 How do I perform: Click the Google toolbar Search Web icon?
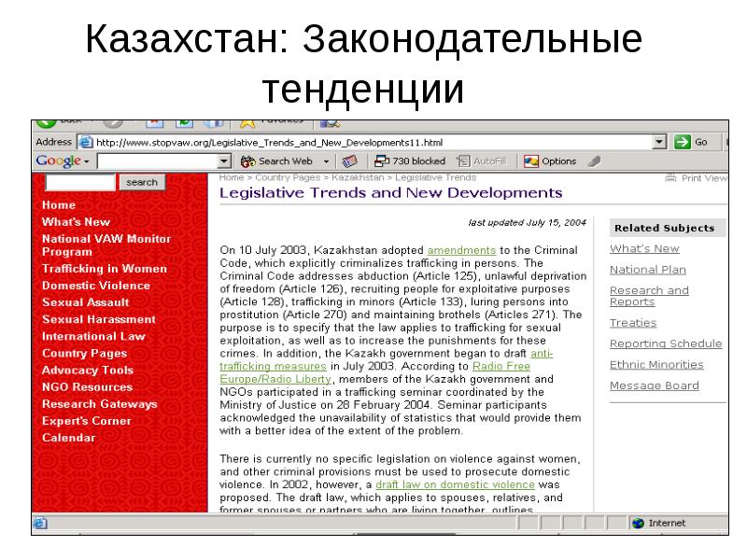247,161
